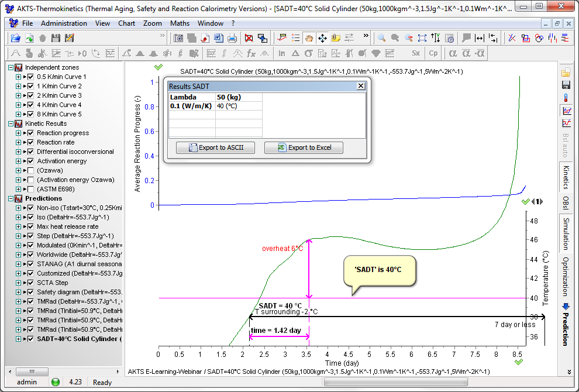Select the hand pan tool
This screenshot has width=579, height=392.
click(x=308, y=38)
